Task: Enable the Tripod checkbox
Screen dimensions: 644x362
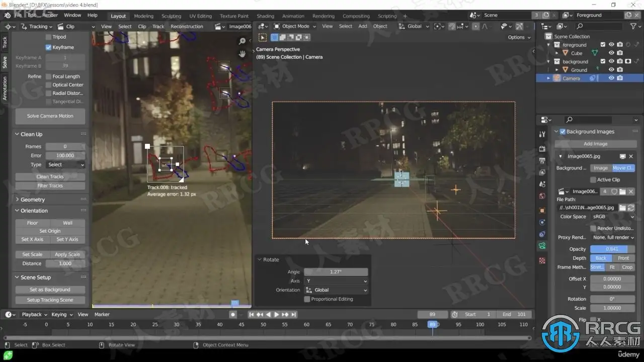Action: [49, 37]
